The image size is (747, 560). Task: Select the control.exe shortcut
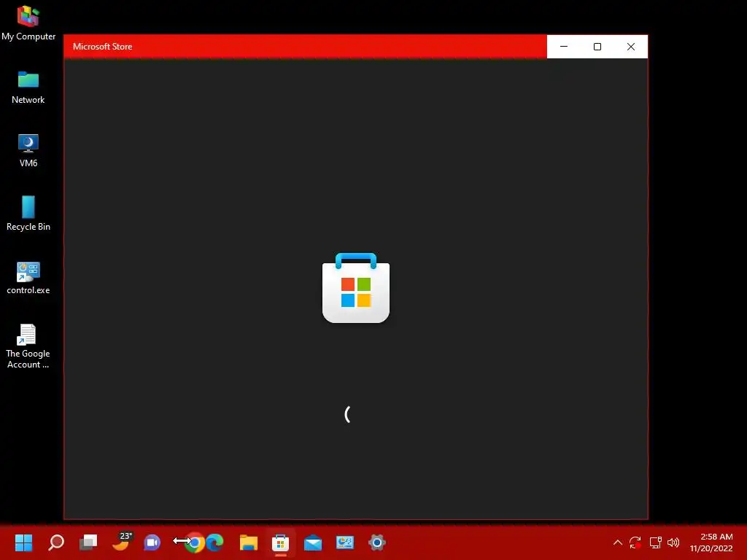pyautogui.click(x=28, y=278)
